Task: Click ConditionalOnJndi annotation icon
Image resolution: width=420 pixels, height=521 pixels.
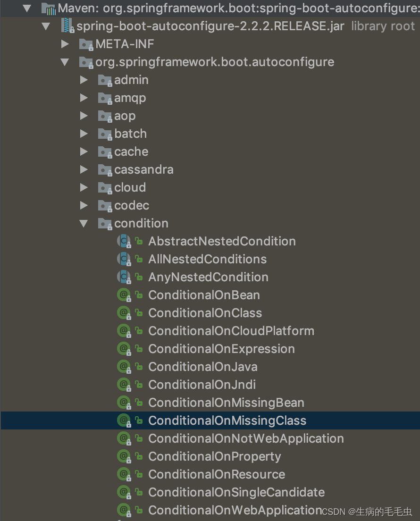Action: click(x=124, y=385)
